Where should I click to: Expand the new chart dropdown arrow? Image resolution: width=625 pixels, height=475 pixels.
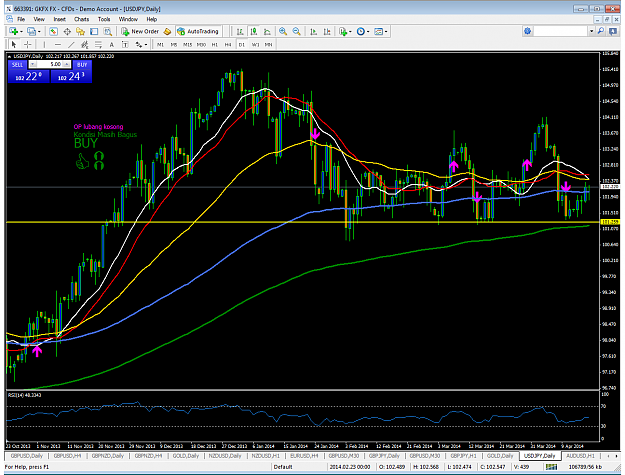point(21,31)
